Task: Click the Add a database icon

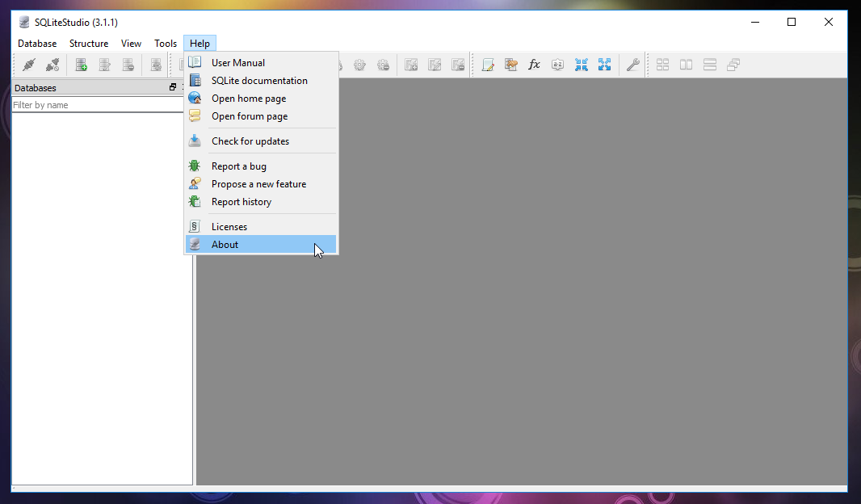Action: 82,65
